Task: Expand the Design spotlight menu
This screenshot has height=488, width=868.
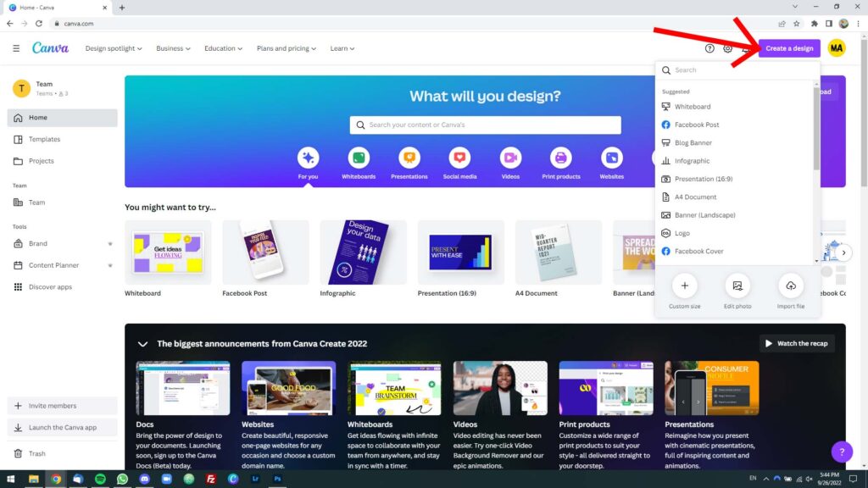Action: (114, 48)
